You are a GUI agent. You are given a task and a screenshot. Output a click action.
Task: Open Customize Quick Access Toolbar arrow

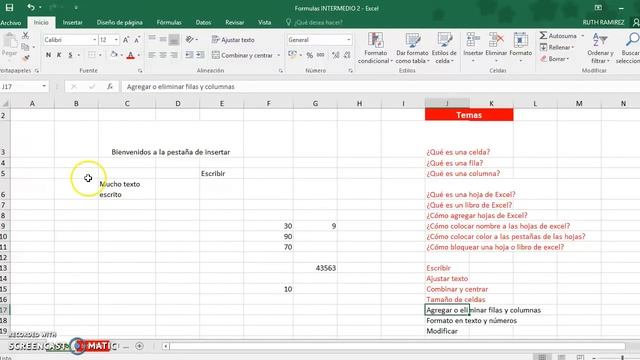point(76,7)
